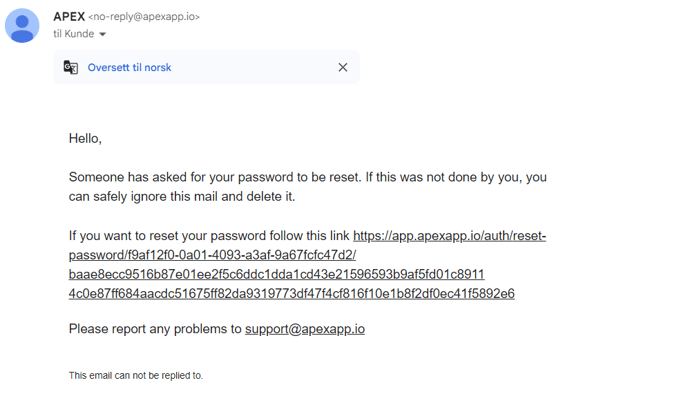Click the 'Someone has asked for your password' line

(x=308, y=177)
